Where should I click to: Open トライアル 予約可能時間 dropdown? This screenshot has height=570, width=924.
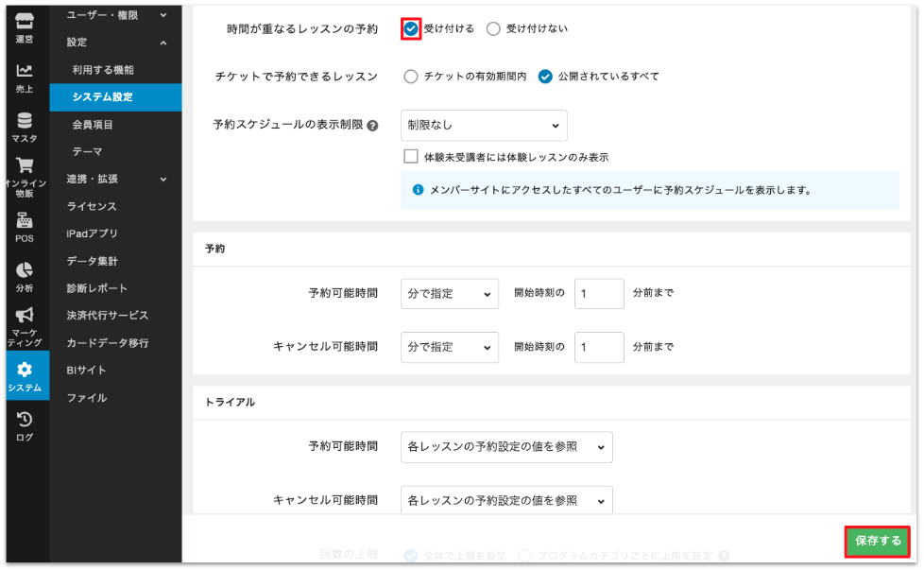506,447
